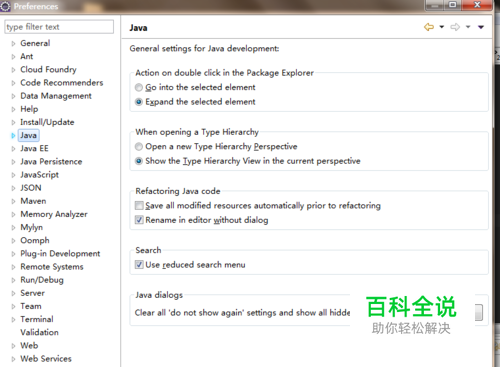Expand the Data Management node arrow
This screenshot has height=367, width=500.
point(13,96)
